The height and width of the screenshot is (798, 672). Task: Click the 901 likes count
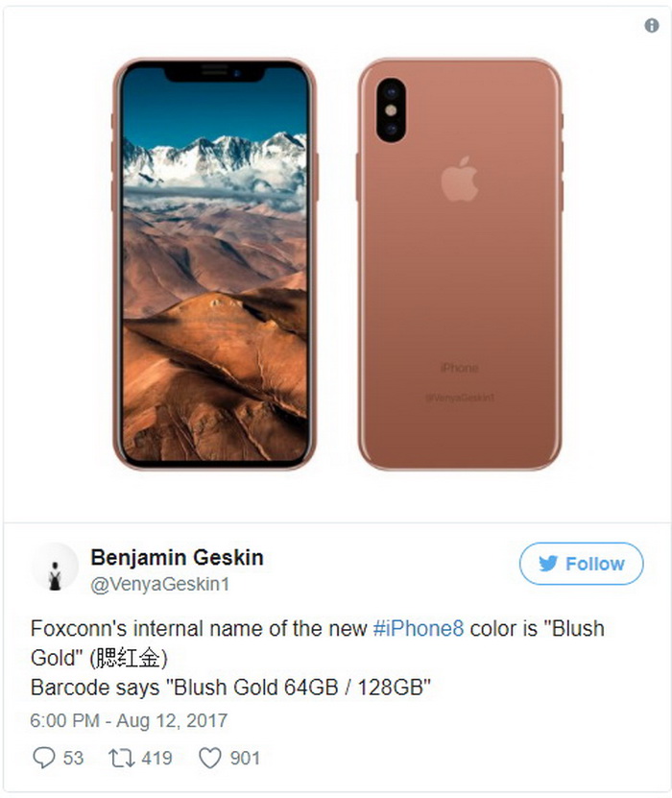coord(245,758)
